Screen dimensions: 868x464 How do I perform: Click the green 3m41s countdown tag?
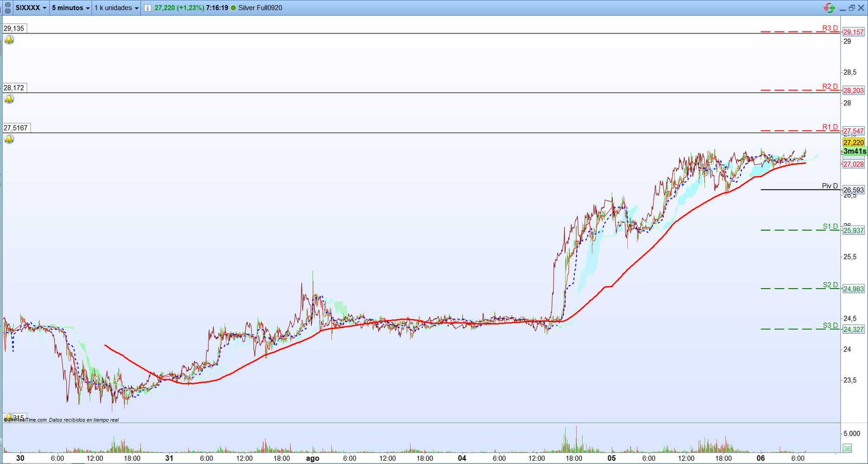(x=855, y=151)
